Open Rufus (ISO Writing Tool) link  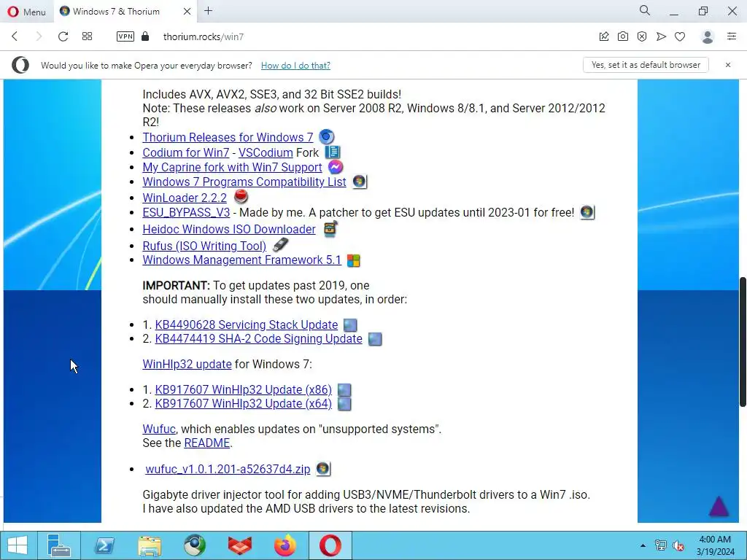(x=204, y=246)
